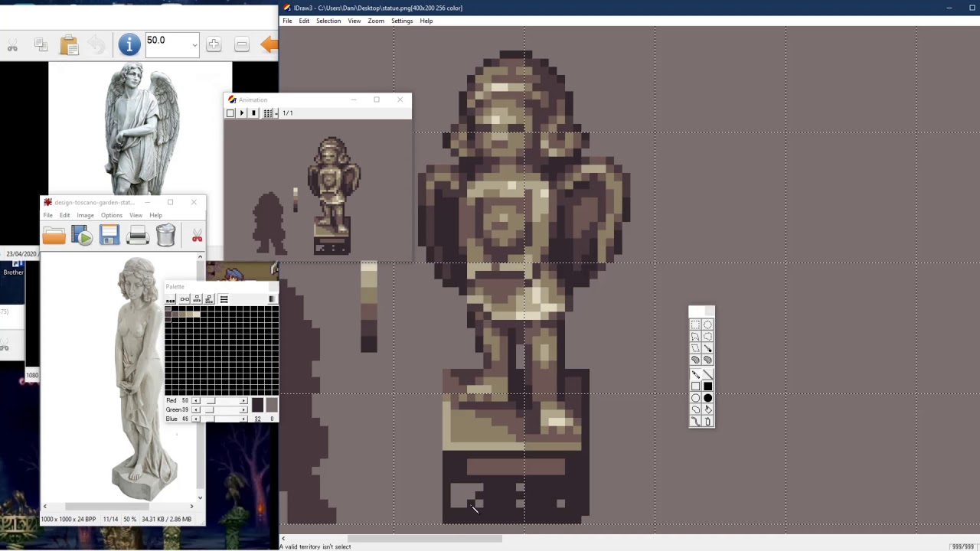
Task: Click the orange folder open icon in IrfanView
Action: point(54,236)
